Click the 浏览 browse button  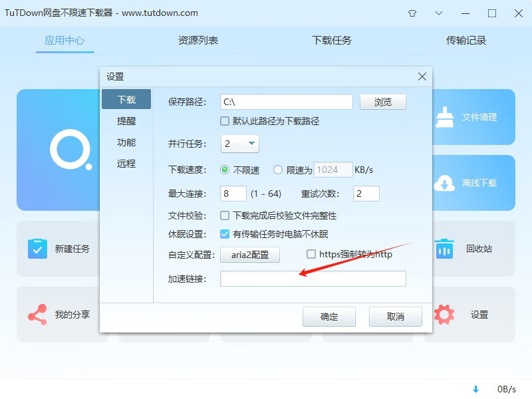383,102
